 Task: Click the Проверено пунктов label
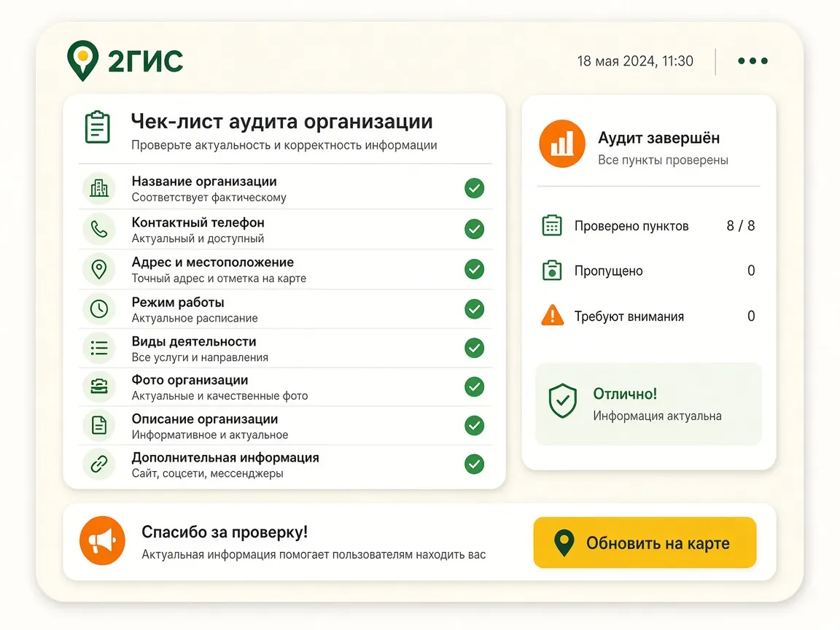[x=631, y=226]
